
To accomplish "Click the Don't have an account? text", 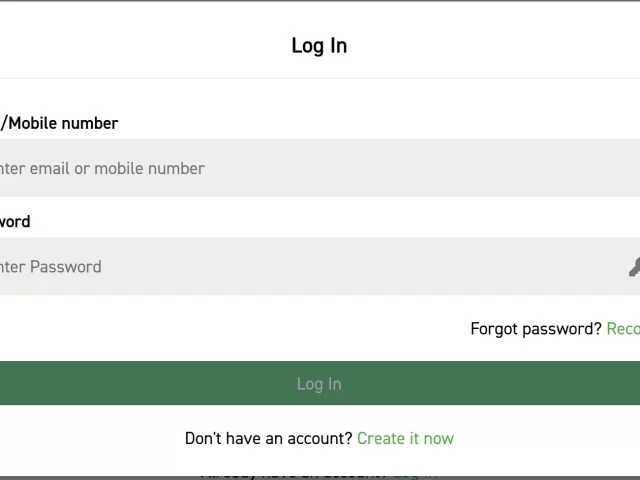I will click(268, 438).
